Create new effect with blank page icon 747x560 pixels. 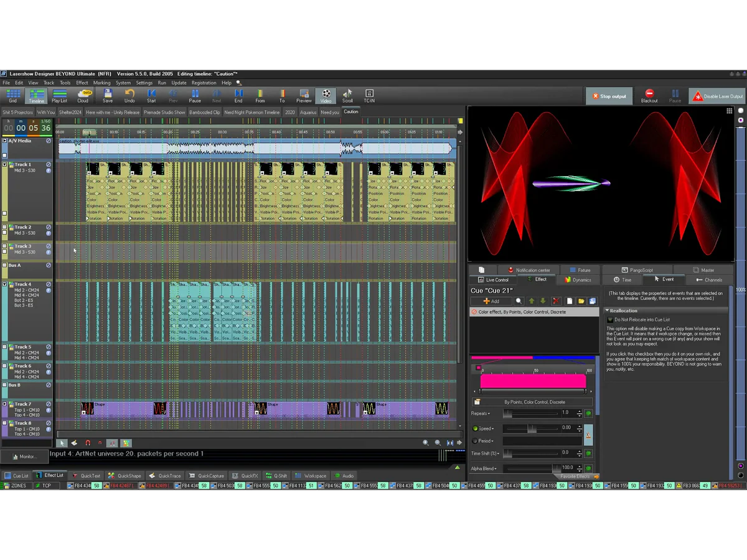point(569,301)
